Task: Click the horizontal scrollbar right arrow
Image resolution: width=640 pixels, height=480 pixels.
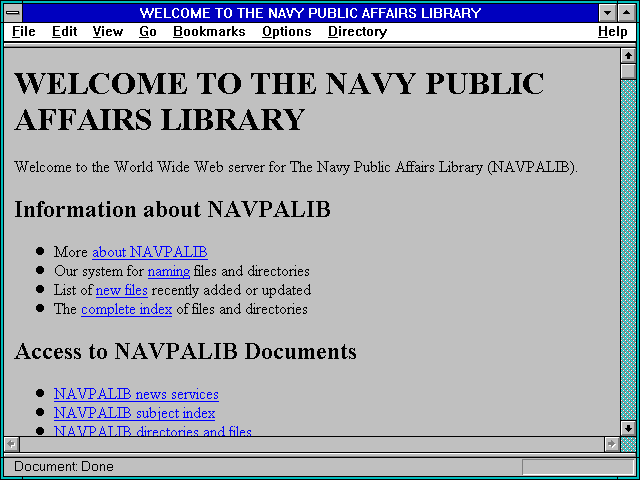Action: coord(611,444)
